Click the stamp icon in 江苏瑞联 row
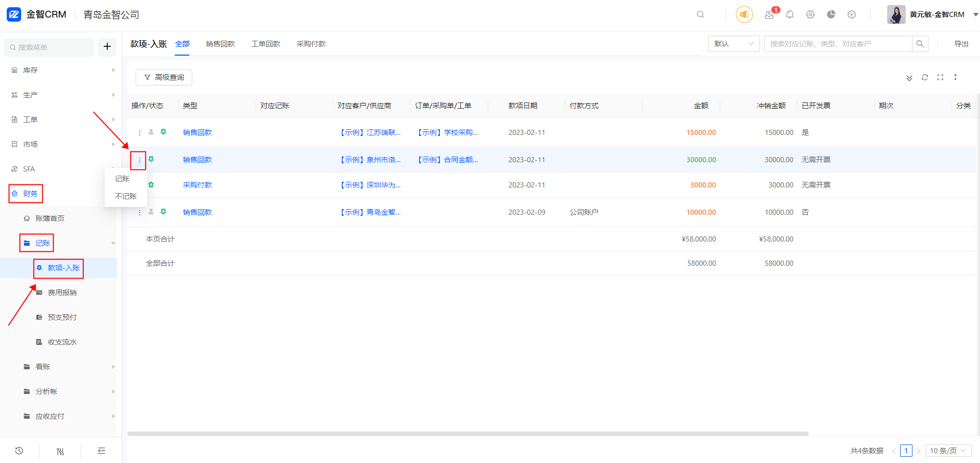The image size is (980, 463). [151, 132]
